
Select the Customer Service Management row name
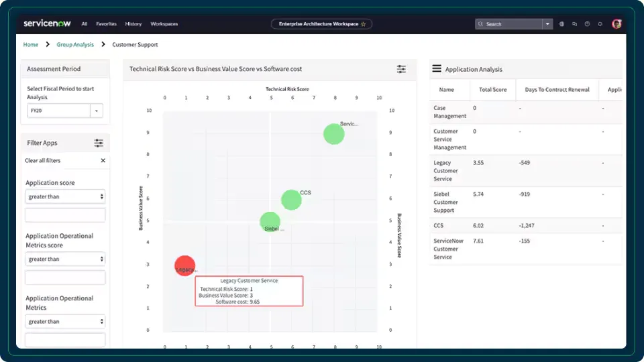[449, 139]
